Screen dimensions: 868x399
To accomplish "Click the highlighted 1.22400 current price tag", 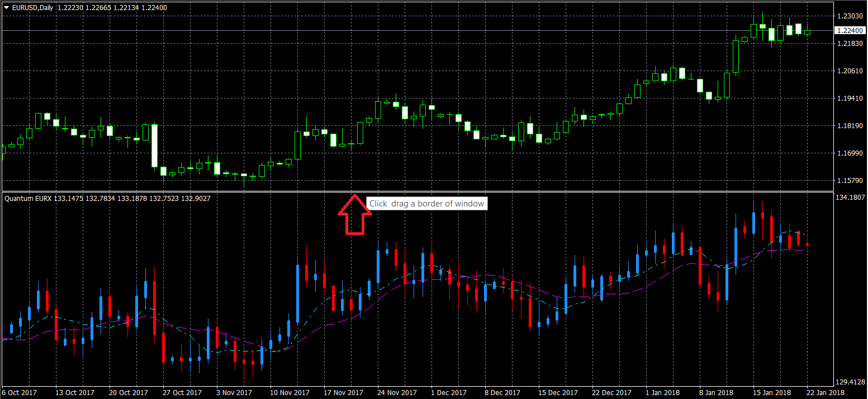I will pyautogui.click(x=850, y=31).
